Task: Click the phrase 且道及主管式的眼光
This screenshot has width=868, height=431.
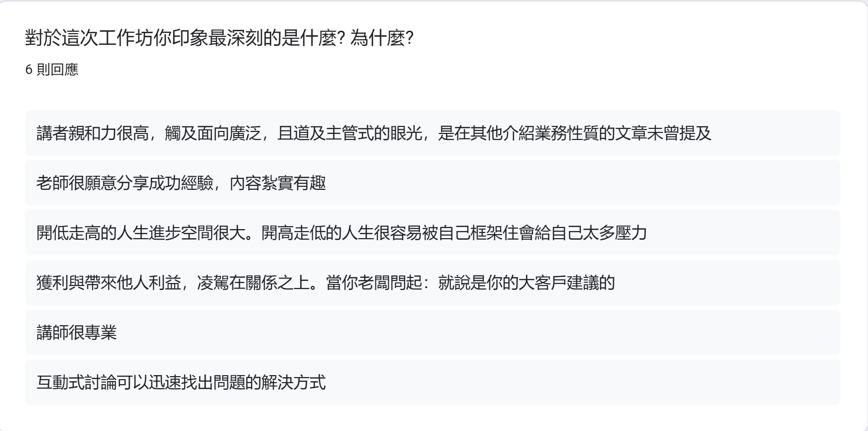Action: pos(350,133)
